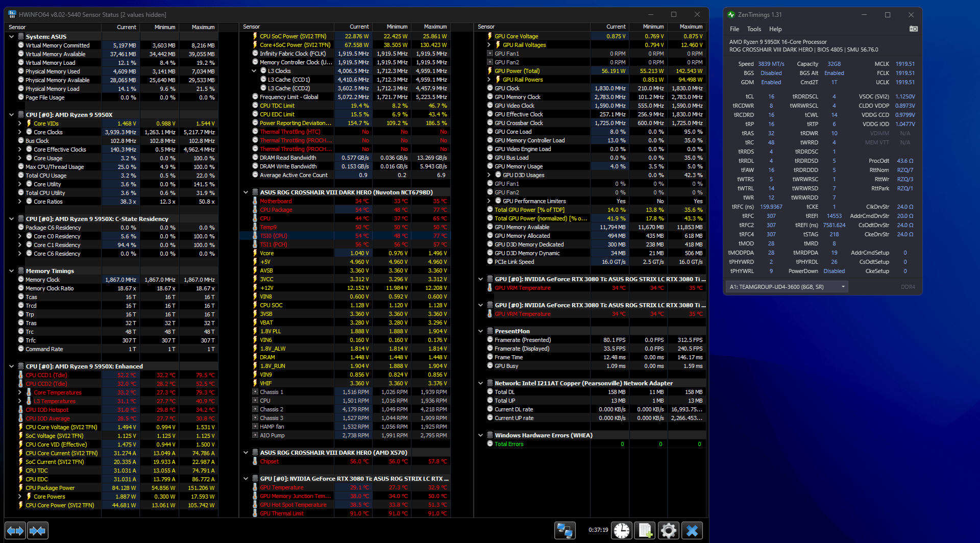The width and height of the screenshot is (980, 543).
Task: Select the Core Usage sensor row
Action: coord(111,158)
